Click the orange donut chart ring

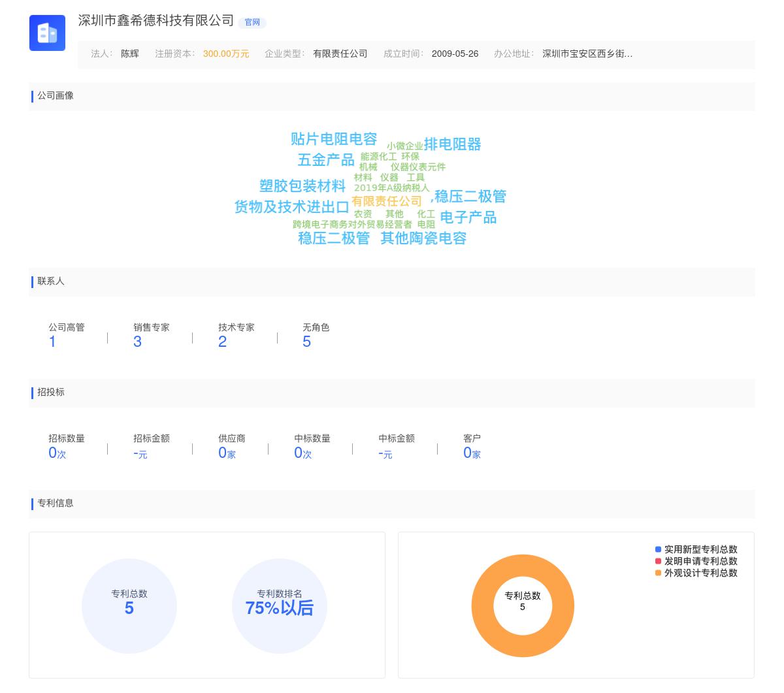[x=482, y=606]
